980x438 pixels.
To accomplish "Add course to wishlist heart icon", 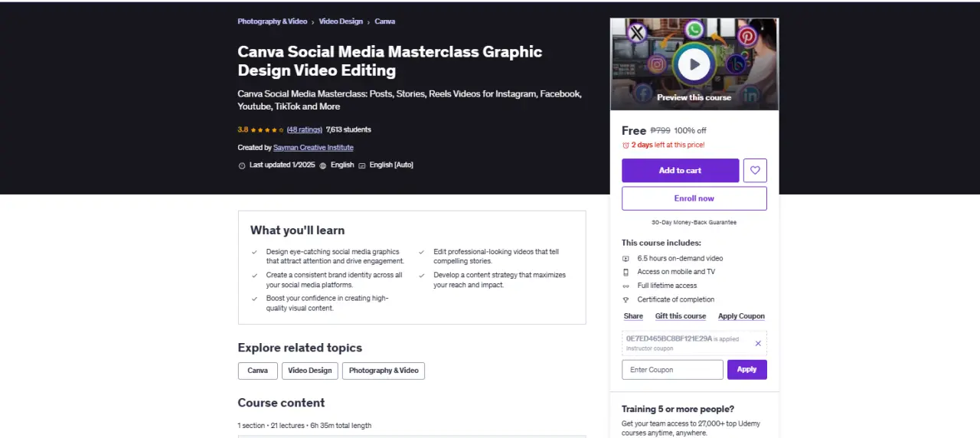I will (x=755, y=170).
